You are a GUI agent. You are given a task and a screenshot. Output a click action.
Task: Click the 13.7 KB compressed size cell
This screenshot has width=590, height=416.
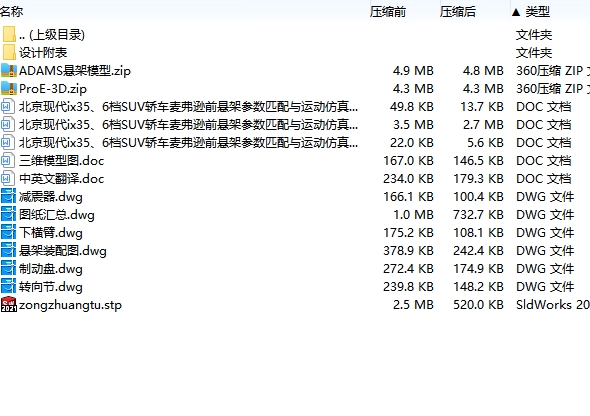[x=482, y=107]
